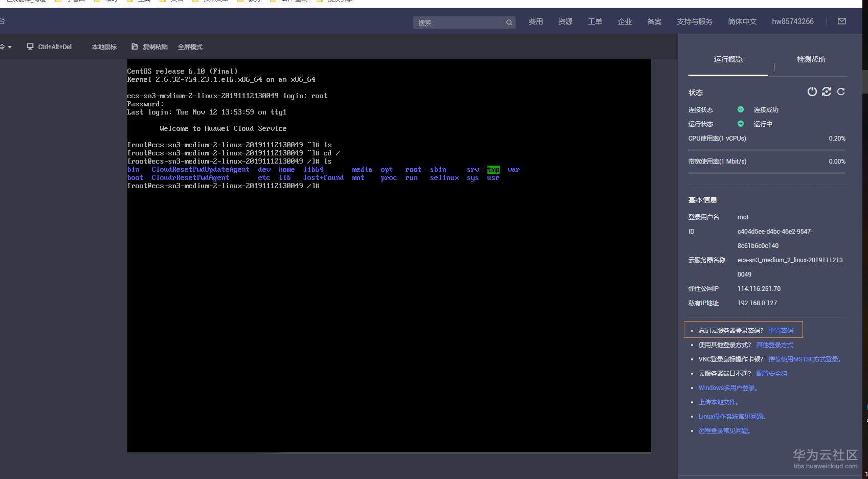Open the Linux操作系统常见问题 link
The height and width of the screenshot is (479, 868).
(x=732, y=417)
